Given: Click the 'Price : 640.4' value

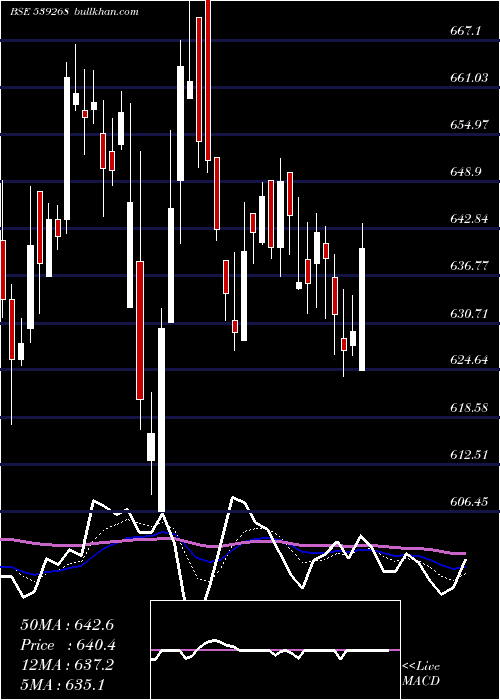Looking at the screenshot, I should point(69,645).
